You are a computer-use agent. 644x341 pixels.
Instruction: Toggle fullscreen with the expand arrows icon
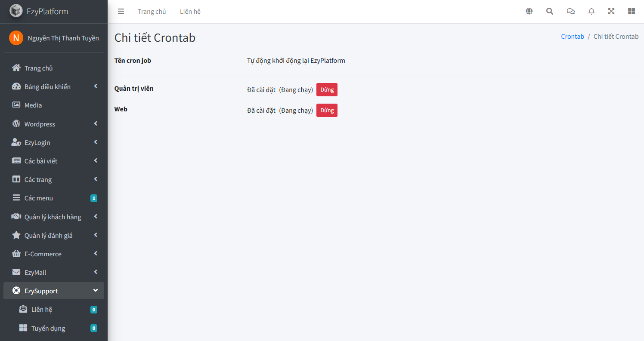[x=611, y=12]
